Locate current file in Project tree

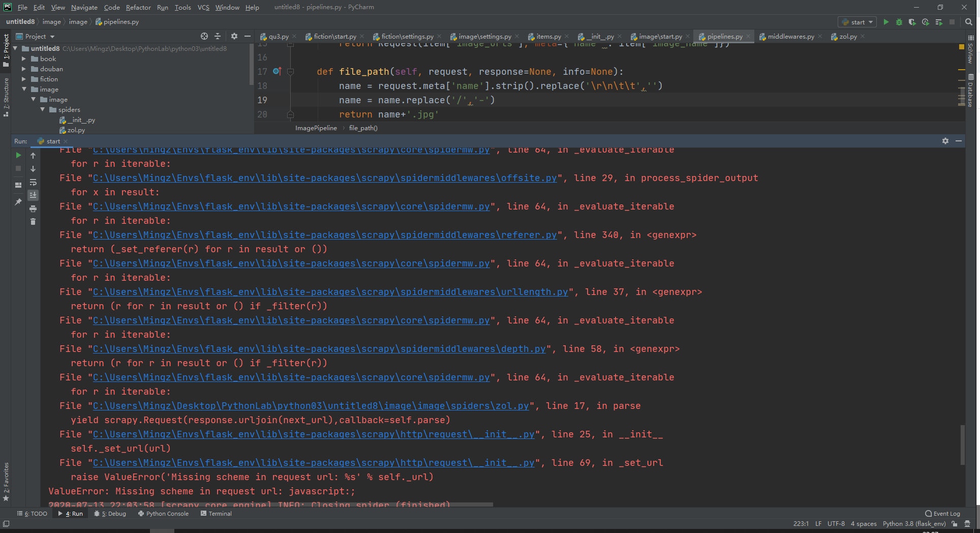point(204,36)
